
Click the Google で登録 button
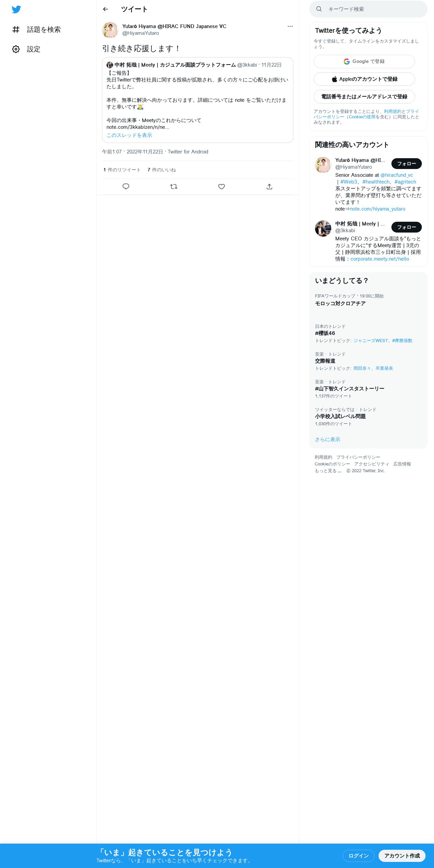coord(364,62)
